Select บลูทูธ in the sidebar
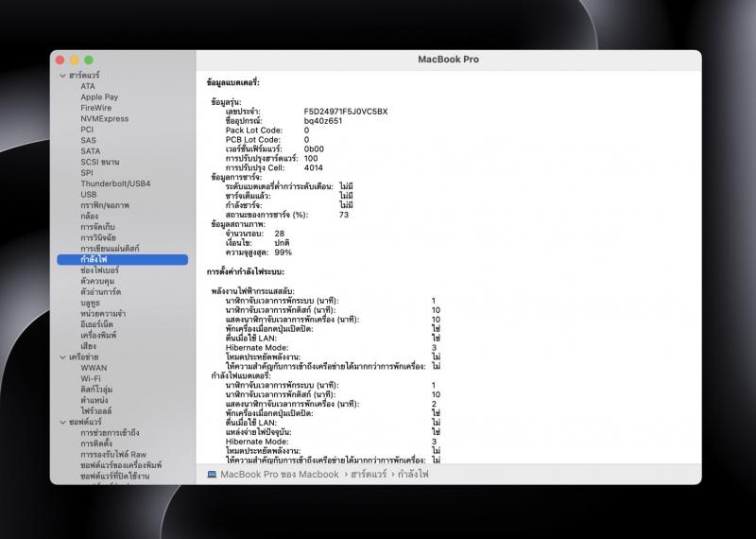756x539 pixels. point(90,303)
